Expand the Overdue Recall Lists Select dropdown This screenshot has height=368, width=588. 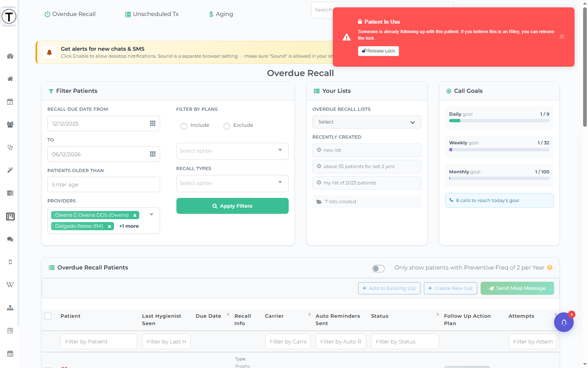[367, 122]
